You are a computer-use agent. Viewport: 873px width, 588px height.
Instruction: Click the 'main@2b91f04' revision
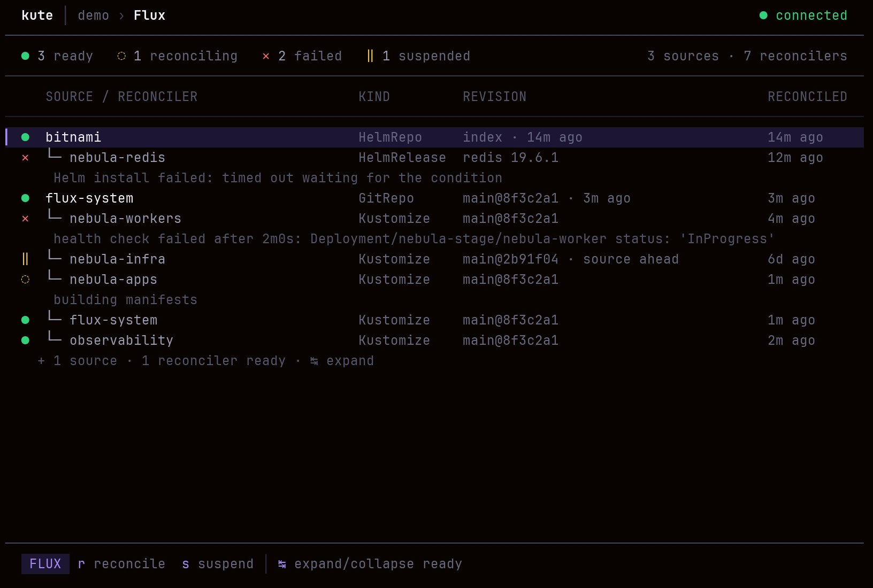click(511, 259)
